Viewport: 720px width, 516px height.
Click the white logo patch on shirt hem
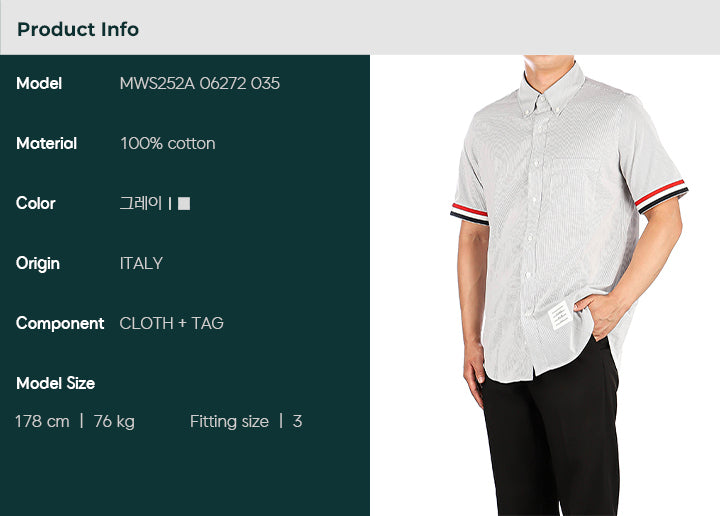tap(559, 315)
